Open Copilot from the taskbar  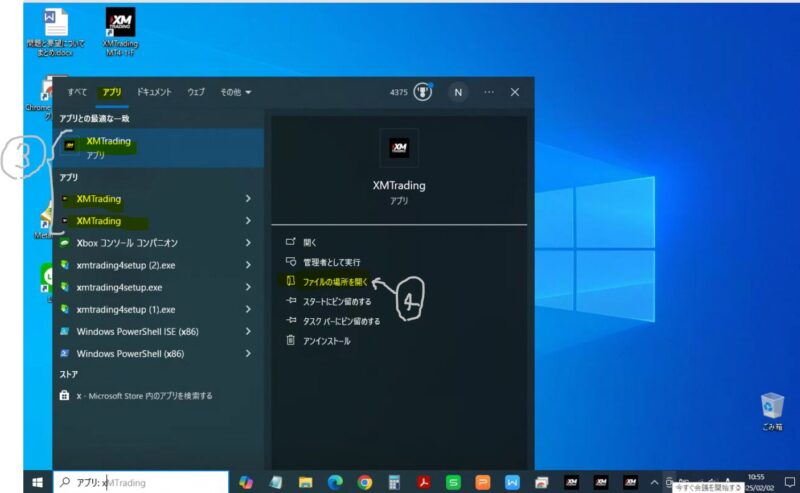[246, 482]
